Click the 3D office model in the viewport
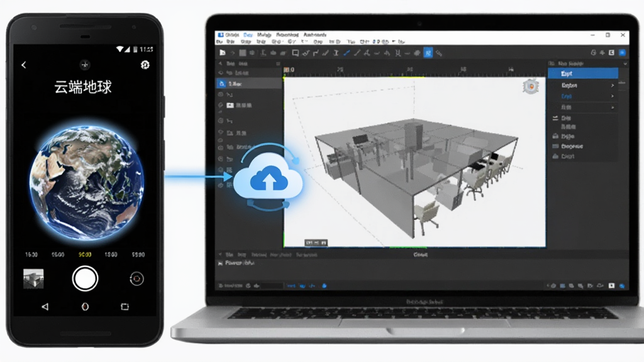 click(416, 177)
